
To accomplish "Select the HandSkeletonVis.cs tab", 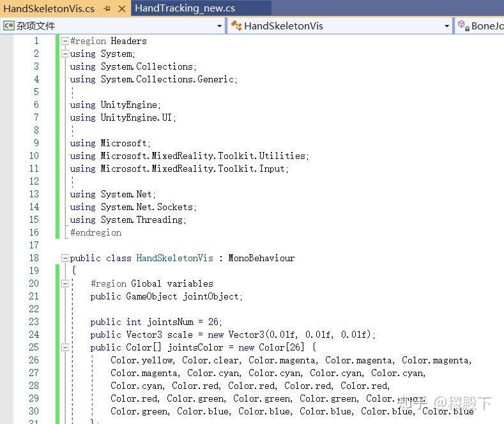I will point(49,9).
